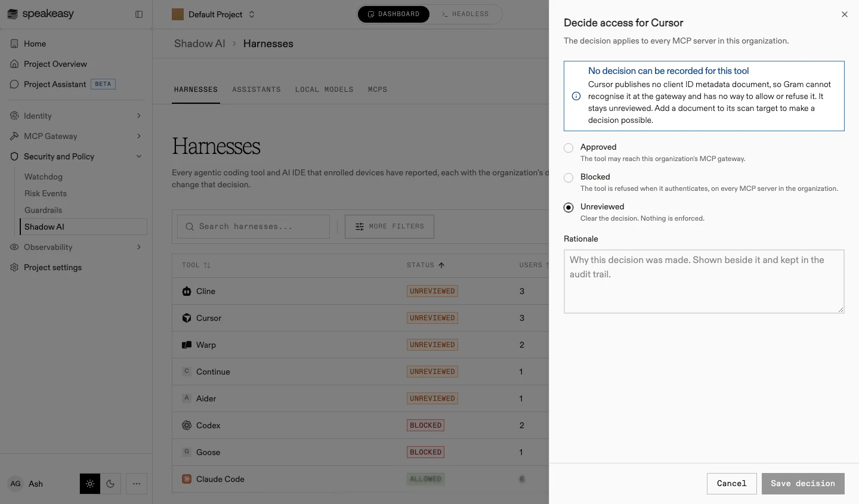Click the AG user avatar

(16, 484)
